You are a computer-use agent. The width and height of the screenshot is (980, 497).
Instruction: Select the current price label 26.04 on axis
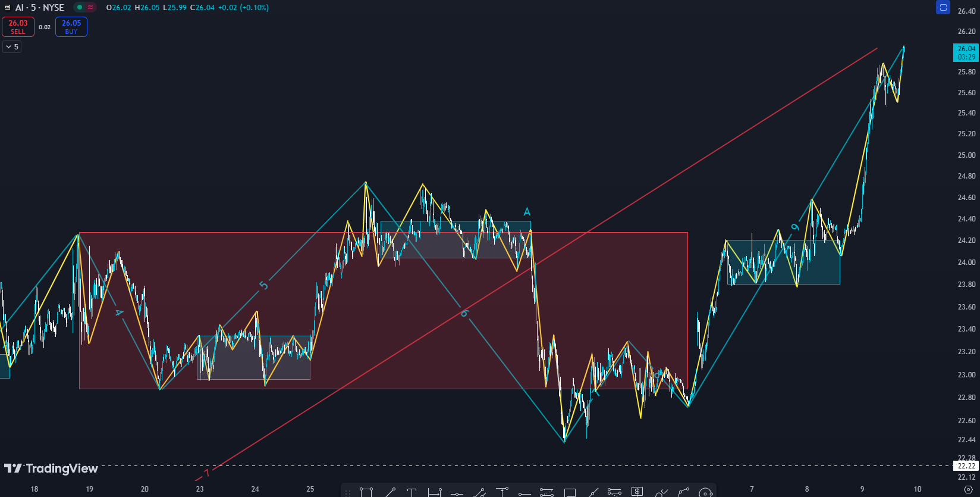pos(966,52)
